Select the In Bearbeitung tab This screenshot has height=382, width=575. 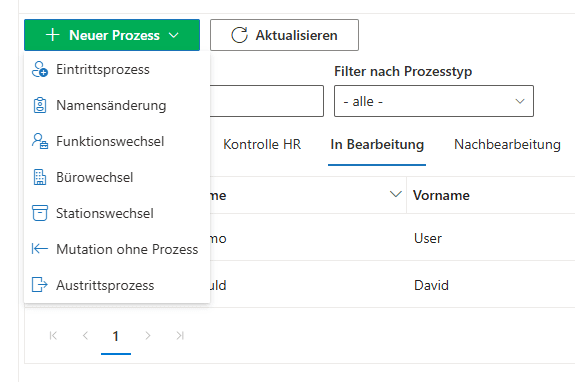(377, 144)
